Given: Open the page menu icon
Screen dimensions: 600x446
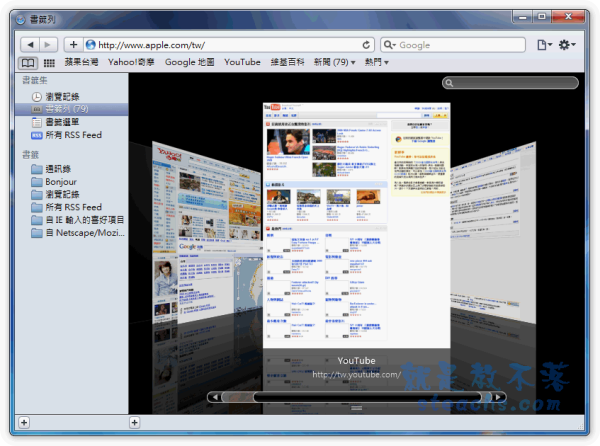Looking at the screenshot, I should point(544,45).
